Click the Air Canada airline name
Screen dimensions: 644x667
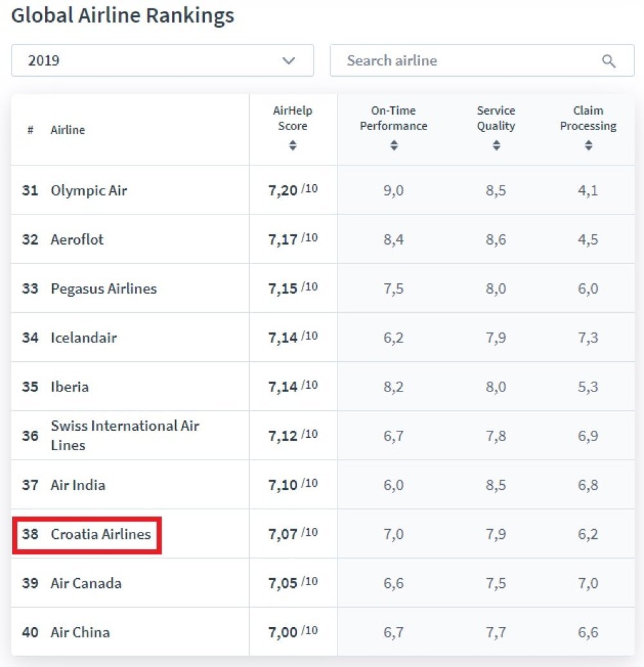(x=86, y=583)
